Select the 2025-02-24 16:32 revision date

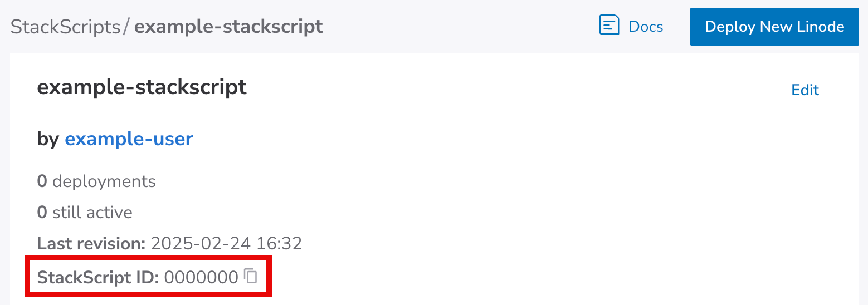point(226,243)
